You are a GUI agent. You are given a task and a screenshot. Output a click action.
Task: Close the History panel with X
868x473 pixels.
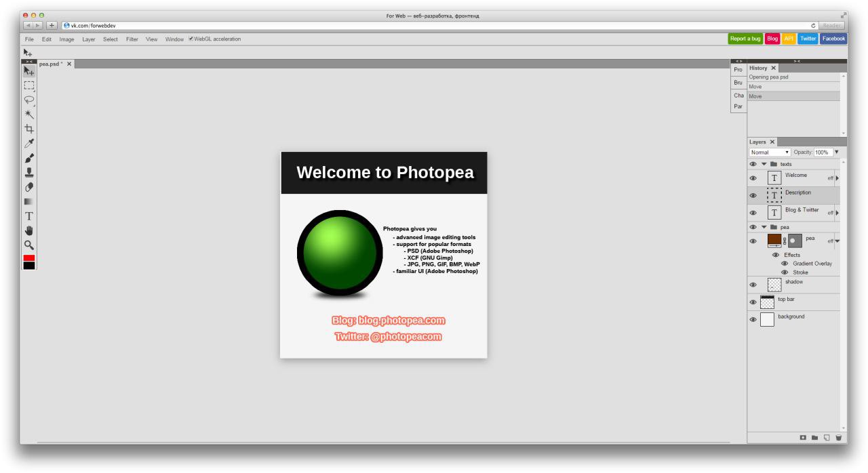pos(774,68)
